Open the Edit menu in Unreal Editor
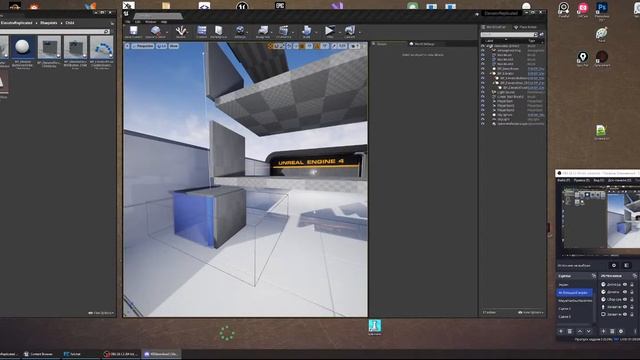This screenshot has height=360, width=640. coord(138,22)
